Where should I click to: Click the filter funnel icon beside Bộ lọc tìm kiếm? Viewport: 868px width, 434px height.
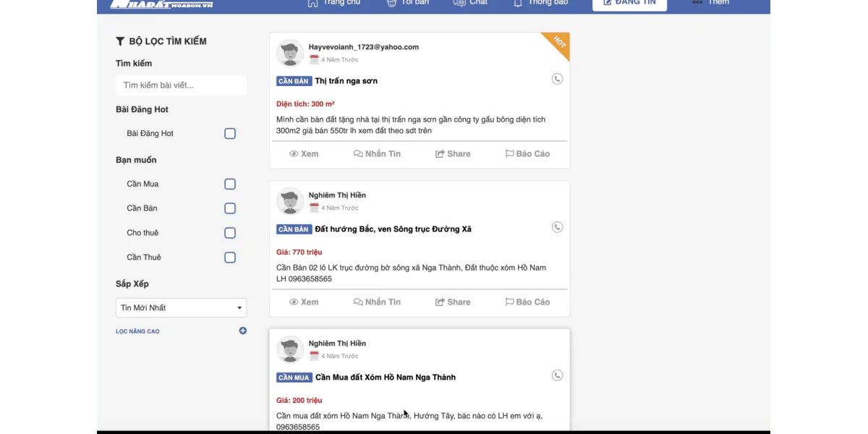click(x=120, y=41)
